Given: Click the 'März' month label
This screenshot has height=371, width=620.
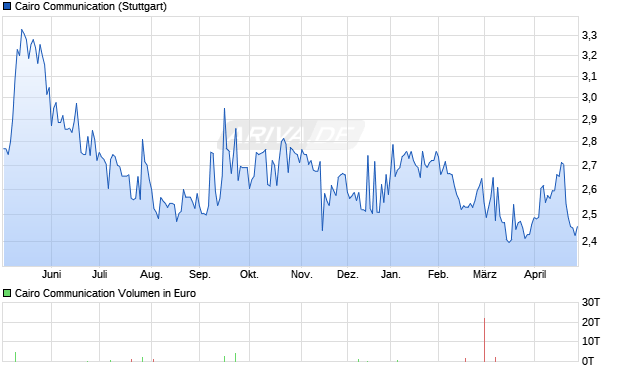Looking at the screenshot, I should pos(484,274).
